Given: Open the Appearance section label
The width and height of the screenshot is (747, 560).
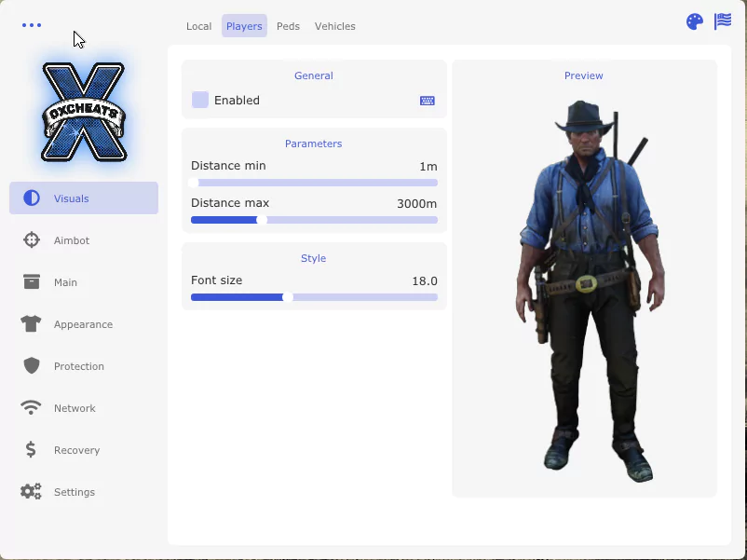Looking at the screenshot, I should (84, 324).
